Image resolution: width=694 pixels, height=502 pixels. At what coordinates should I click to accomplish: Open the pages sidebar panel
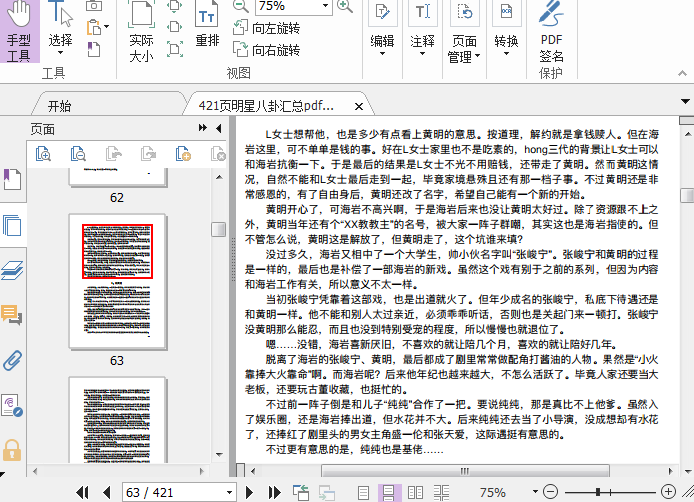[x=12, y=225]
